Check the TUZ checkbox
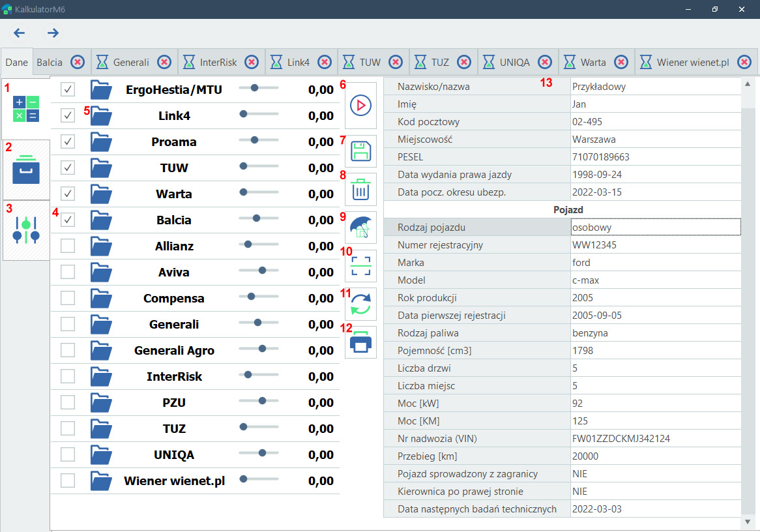Image resolution: width=760 pixels, height=532 pixels. click(x=68, y=428)
